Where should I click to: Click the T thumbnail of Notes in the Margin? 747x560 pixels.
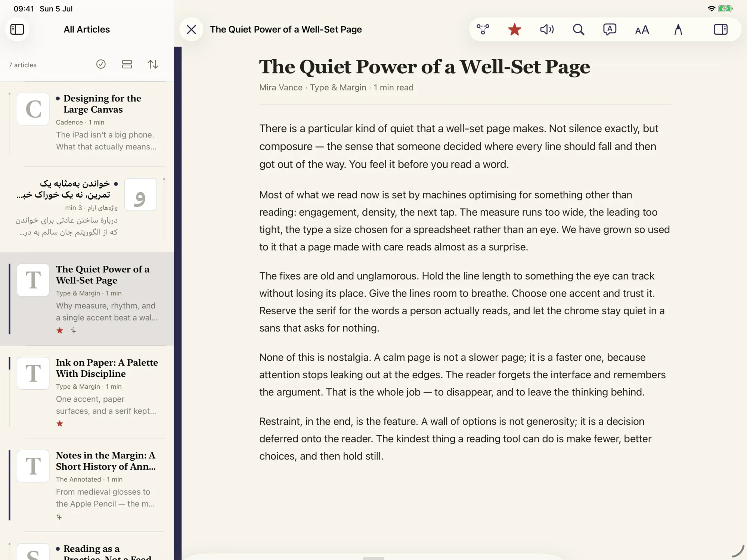33,466
